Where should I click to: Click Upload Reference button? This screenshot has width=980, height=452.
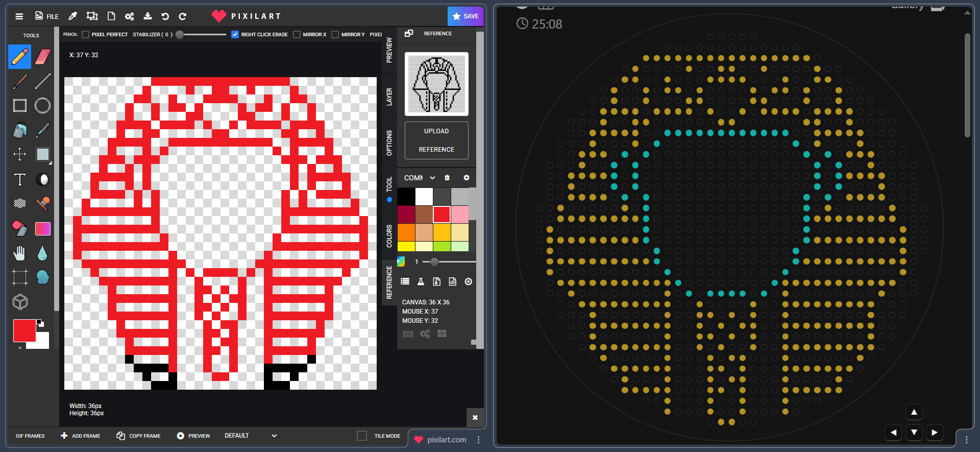[x=436, y=140]
